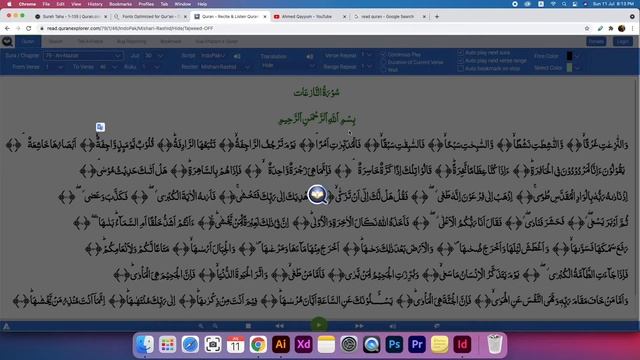
Task: Open the Script IndoPak dropdown
Action: (214, 56)
